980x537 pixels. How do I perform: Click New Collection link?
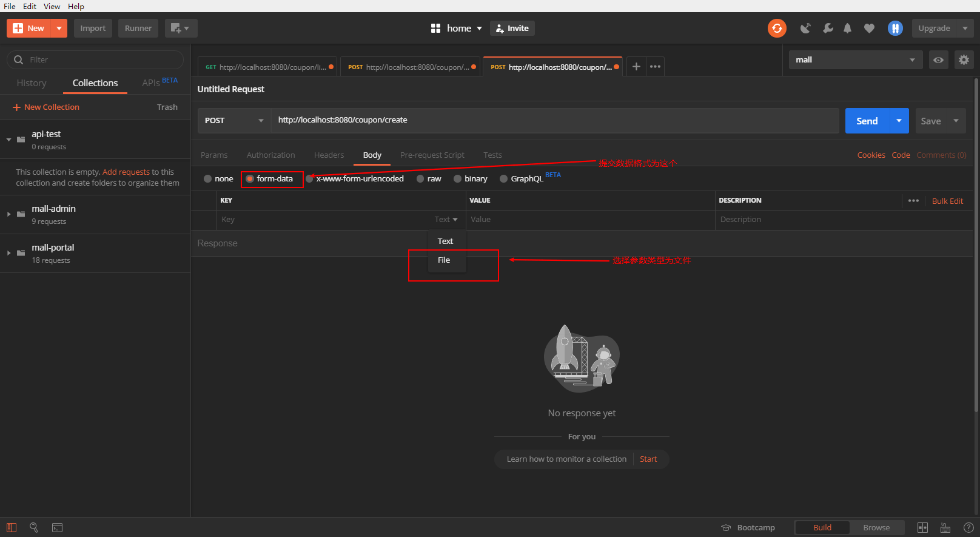pos(46,107)
